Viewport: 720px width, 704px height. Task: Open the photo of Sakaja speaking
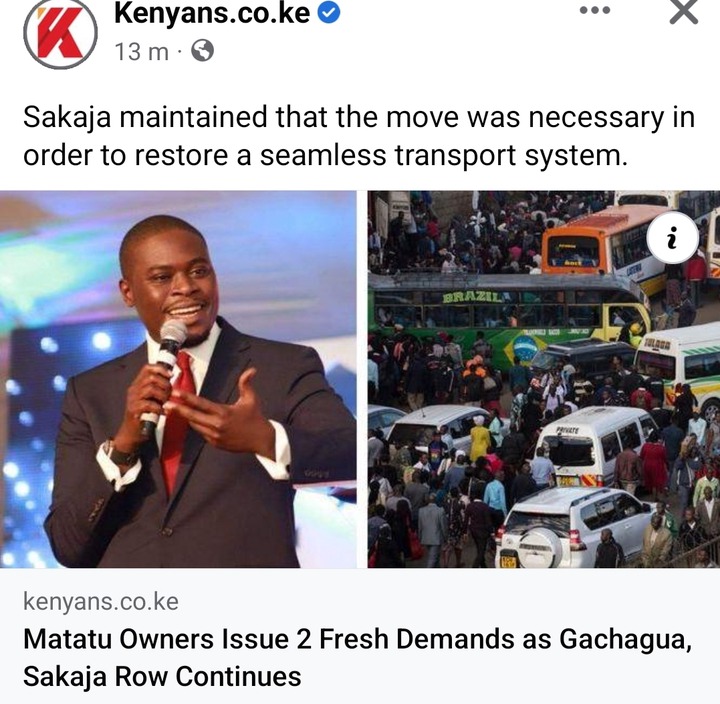(x=178, y=379)
